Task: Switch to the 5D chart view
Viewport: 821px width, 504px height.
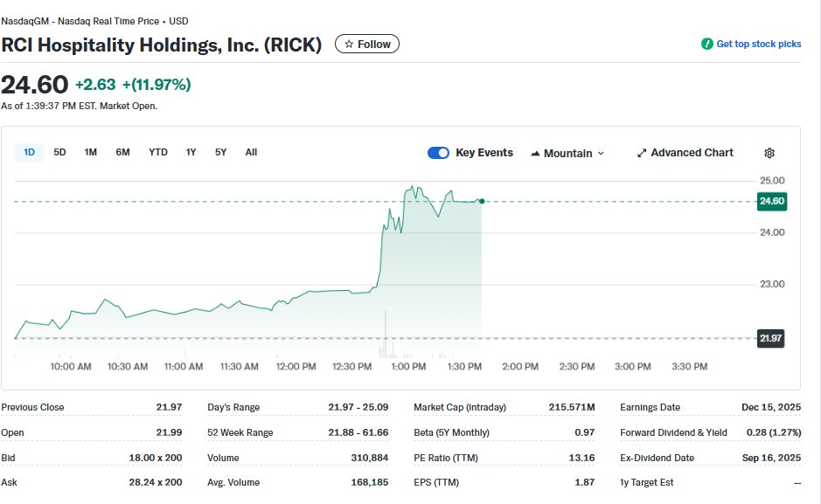Action: (x=59, y=152)
